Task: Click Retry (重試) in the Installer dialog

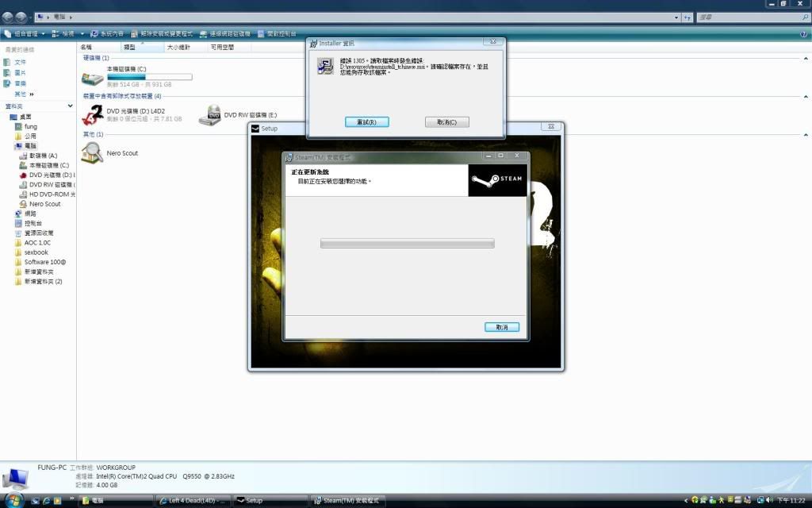Action: click(x=366, y=121)
